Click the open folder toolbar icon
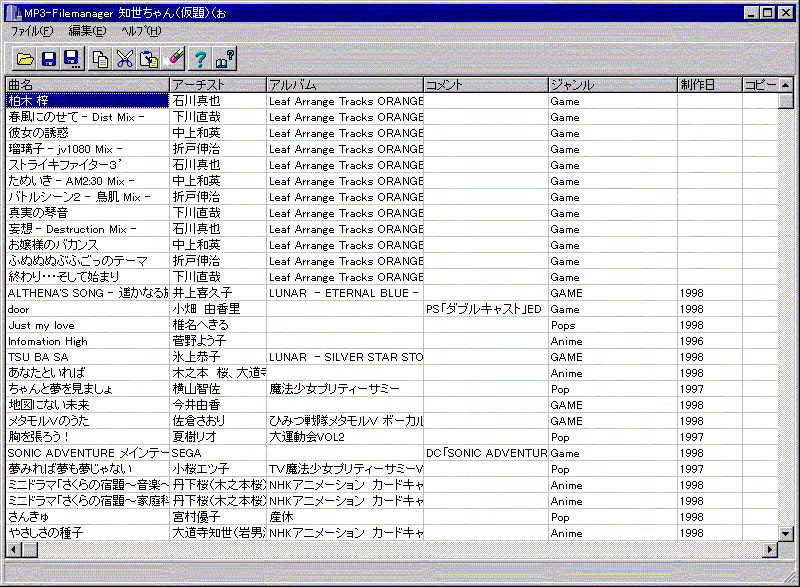 point(24,59)
